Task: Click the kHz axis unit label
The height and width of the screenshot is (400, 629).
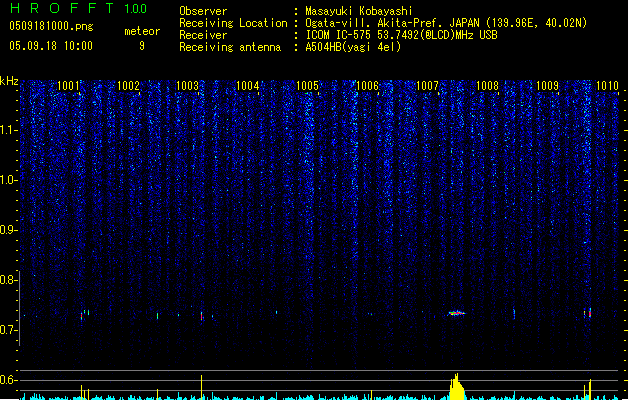Action: pos(9,81)
